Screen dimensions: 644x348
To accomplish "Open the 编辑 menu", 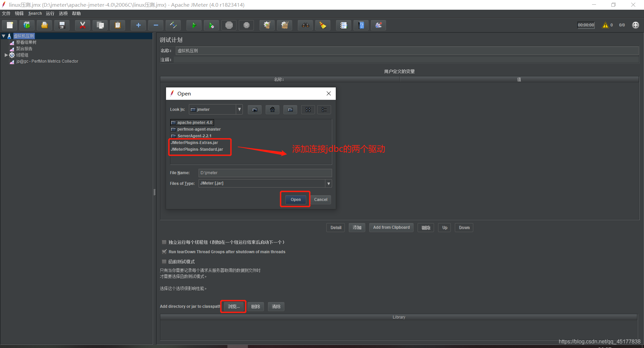I will click(x=19, y=13).
